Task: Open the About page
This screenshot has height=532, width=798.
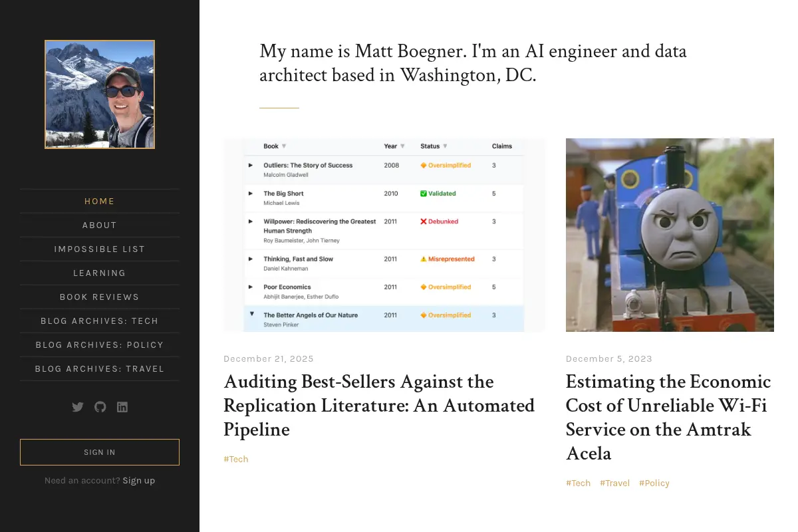Action: coord(100,225)
